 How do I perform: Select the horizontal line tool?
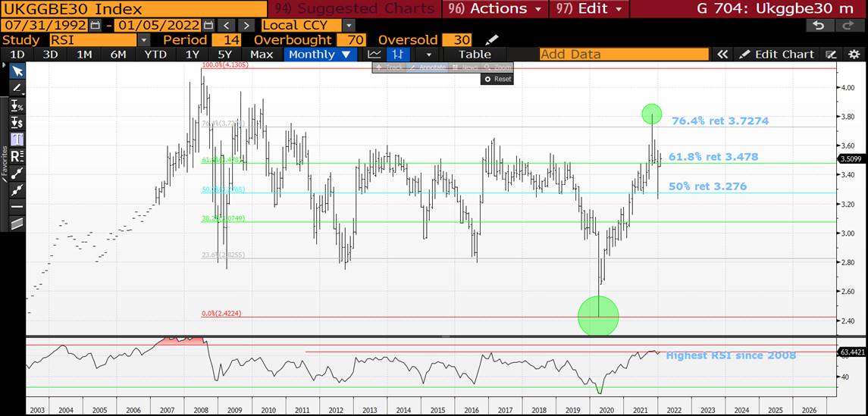click(x=17, y=206)
